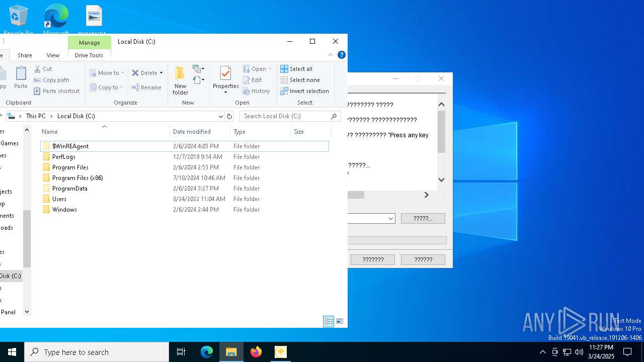Sort by Type column header
The height and width of the screenshot is (362, 644).
click(x=261, y=132)
